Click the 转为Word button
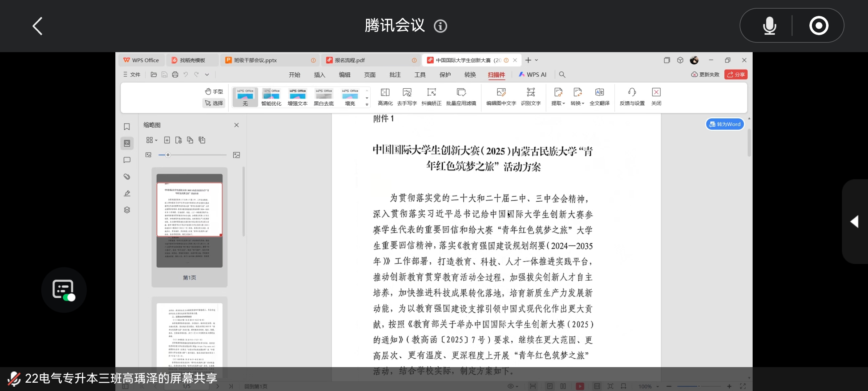The width and height of the screenshot is (868, 391). tap(725, 124)
